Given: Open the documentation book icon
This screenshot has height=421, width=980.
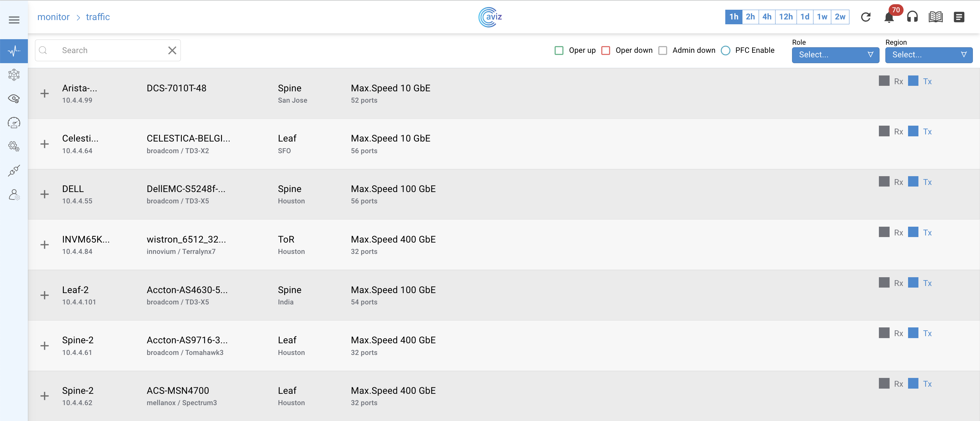Looking at the screenshot, I should coord(936,17).
